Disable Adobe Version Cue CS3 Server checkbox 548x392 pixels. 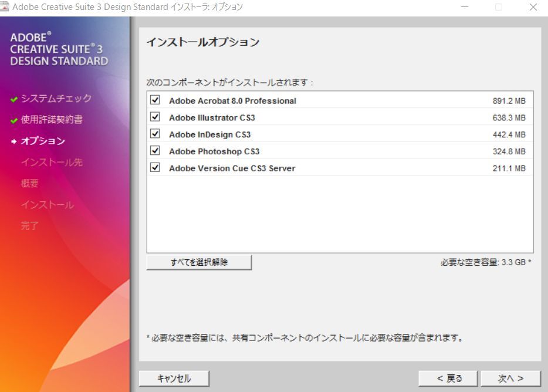(x=155, y=167)
